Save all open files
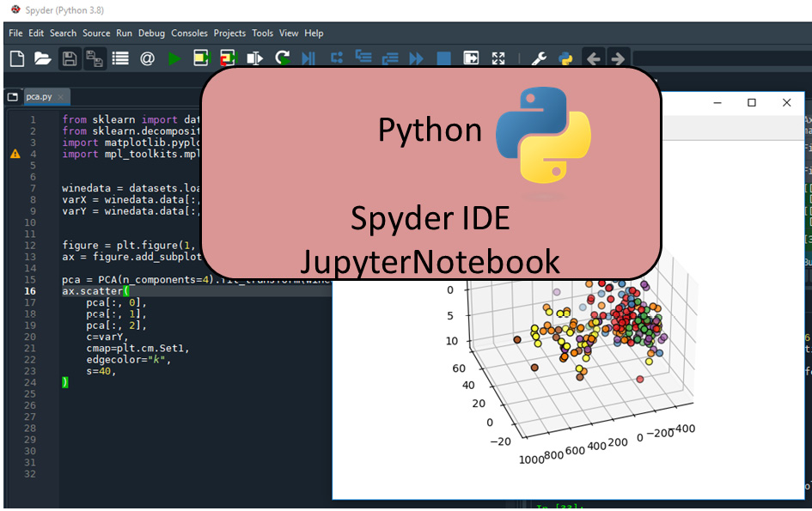Viewport: 812px width, 511px height. pyautogui.click(x=95, y=58)
